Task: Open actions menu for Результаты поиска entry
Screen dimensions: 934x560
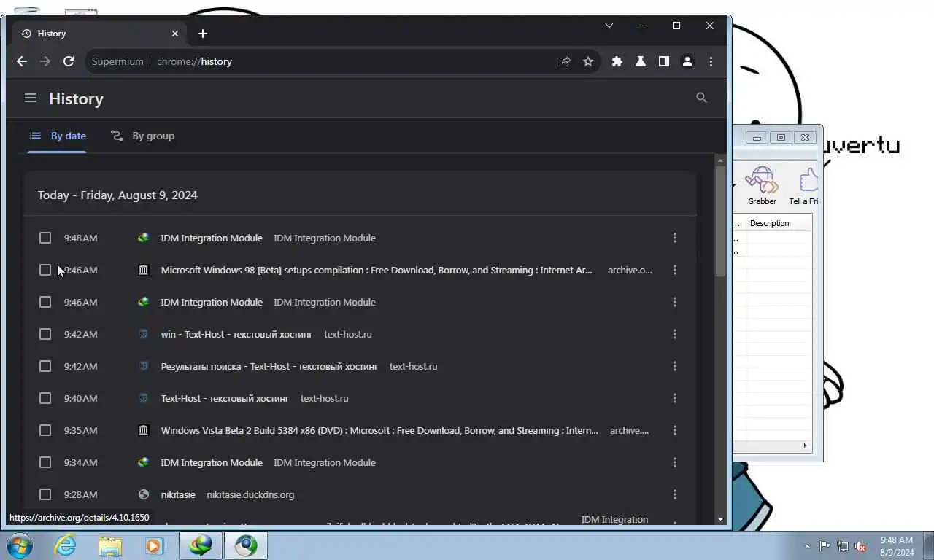Action: pos(675,366)
